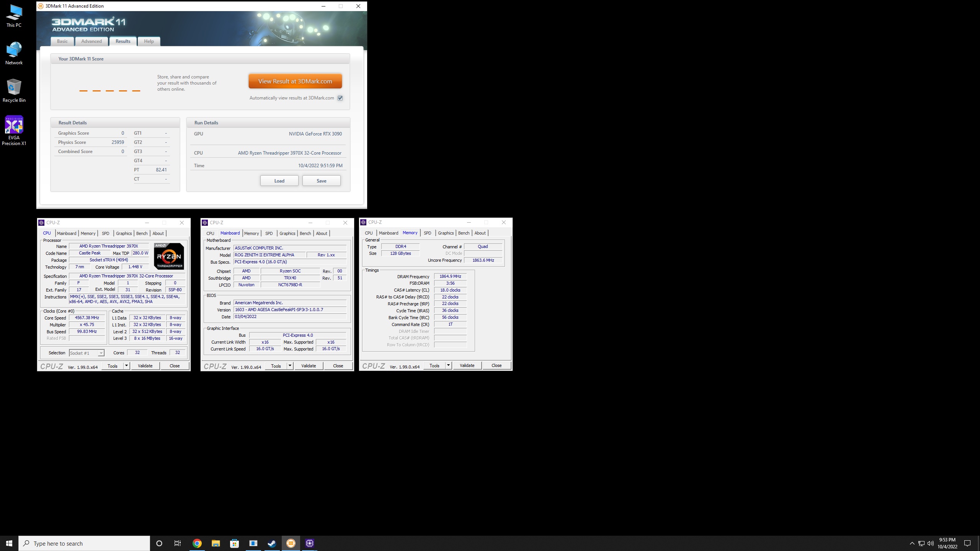Launch EVGA Precision X1 shortcut

(14, 131)
